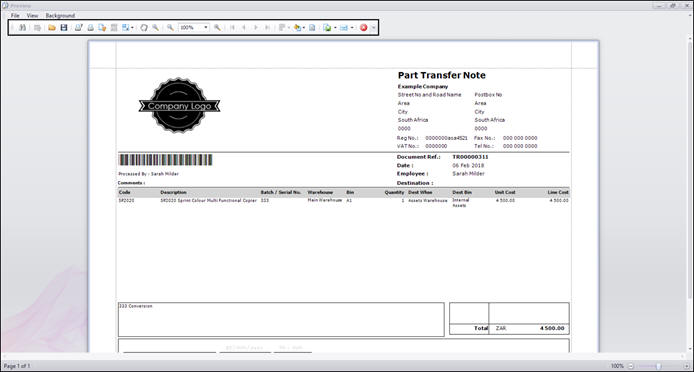Click 'Processed By : Sarah Milder' text
694x372 pixels.
pyautogui.click(x=149, y=174)
